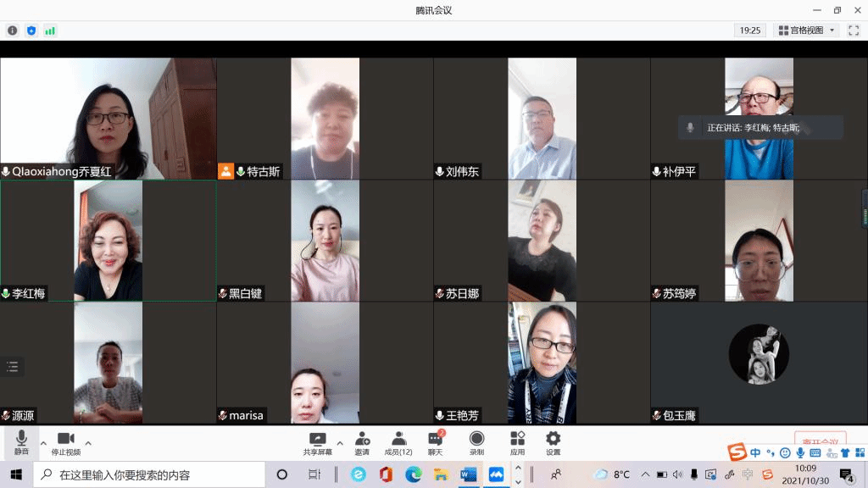Open the 应用 apps icon
This screenshot has width=868, height=488.
click(517, 441)
